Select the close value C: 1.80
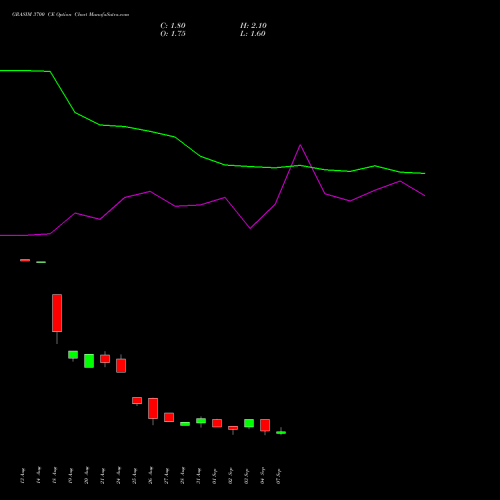Screen dimensions: 500x500 [173, 26]
